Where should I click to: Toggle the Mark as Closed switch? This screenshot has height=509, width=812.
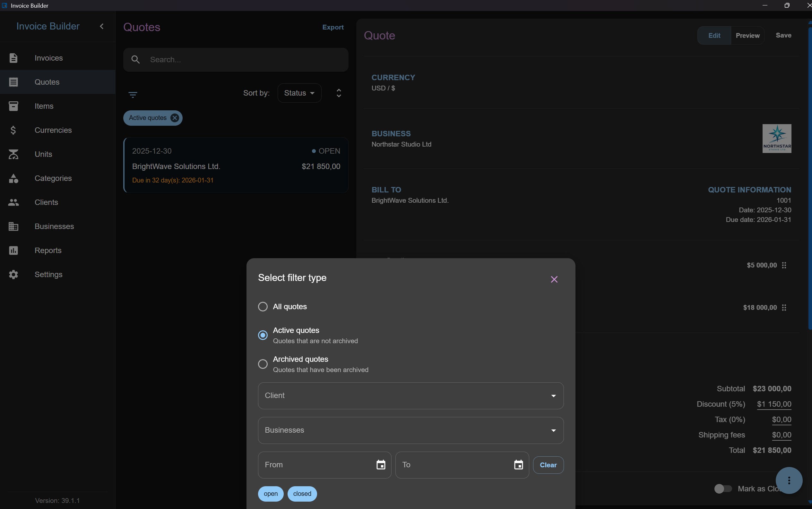pyautogui.click(x=723, y=489)
